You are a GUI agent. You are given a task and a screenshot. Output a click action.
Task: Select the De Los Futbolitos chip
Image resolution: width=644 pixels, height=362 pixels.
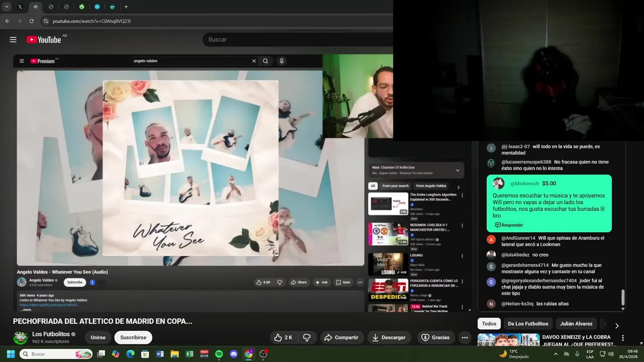(528, 324)
